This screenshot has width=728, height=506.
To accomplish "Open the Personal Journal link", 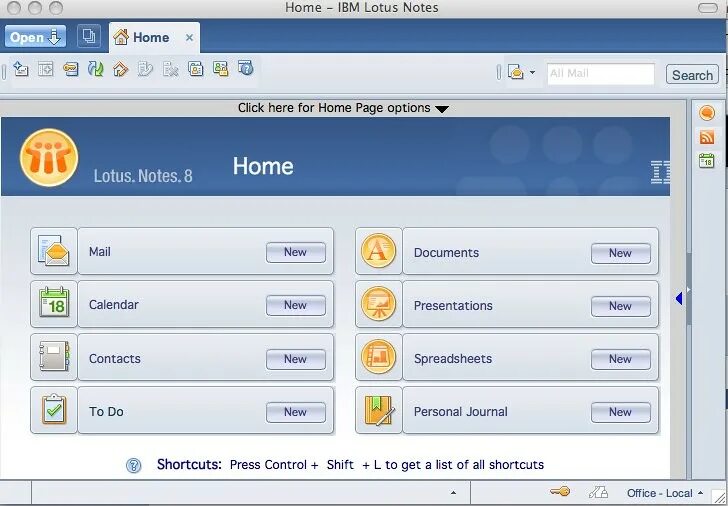I will point(461,411).
